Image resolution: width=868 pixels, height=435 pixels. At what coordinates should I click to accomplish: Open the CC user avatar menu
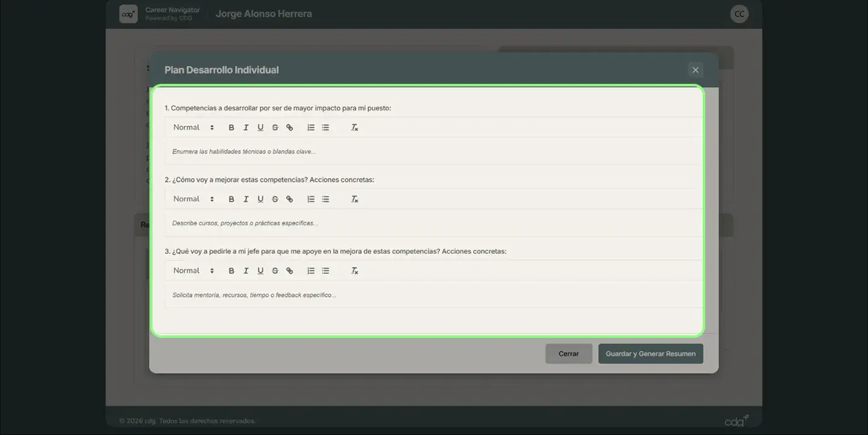click(739, 14)
